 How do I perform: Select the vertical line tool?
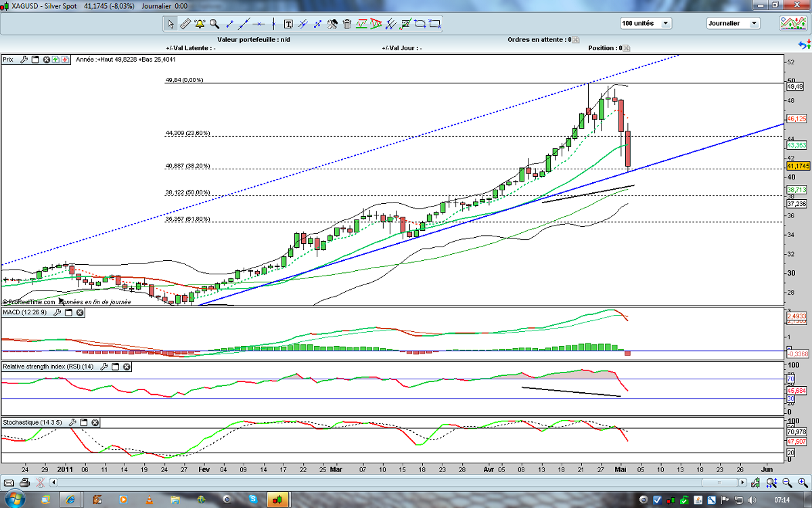(273, 24)
